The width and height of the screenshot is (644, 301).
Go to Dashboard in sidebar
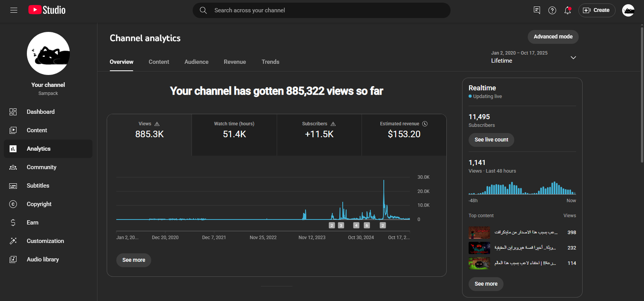[41, 112]
